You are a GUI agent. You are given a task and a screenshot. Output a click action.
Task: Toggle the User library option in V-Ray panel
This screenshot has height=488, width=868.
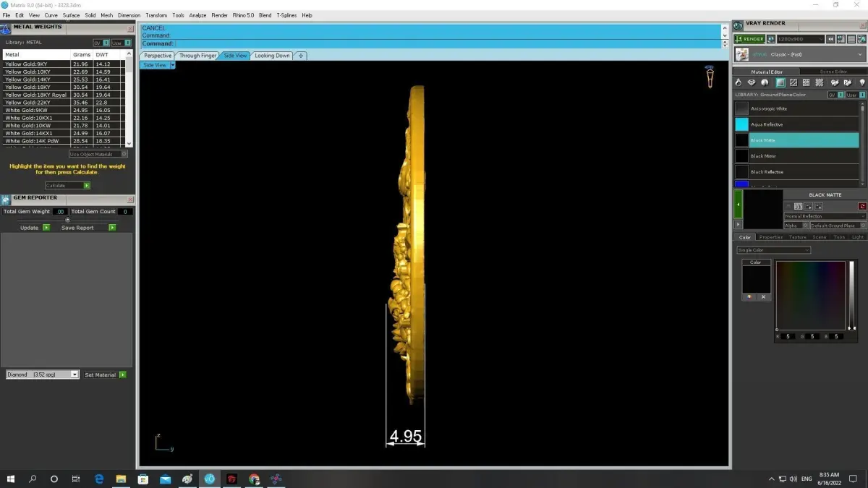click(855, 95)
